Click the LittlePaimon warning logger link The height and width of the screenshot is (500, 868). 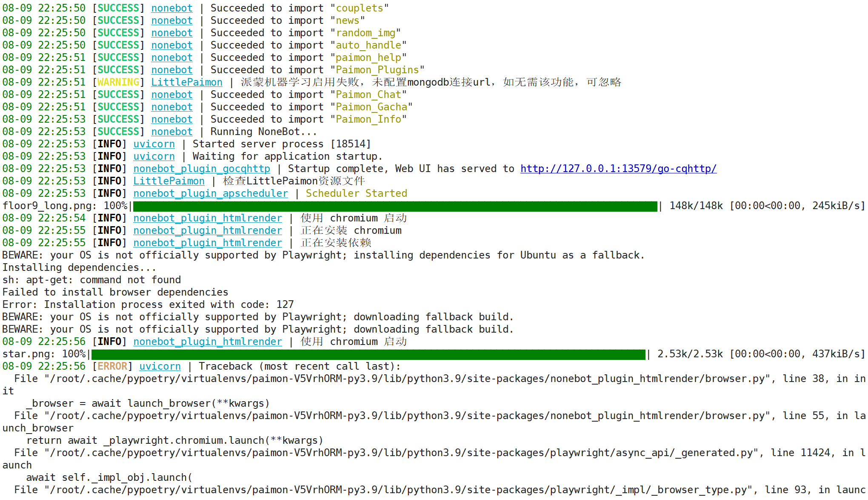click(186, 82)
